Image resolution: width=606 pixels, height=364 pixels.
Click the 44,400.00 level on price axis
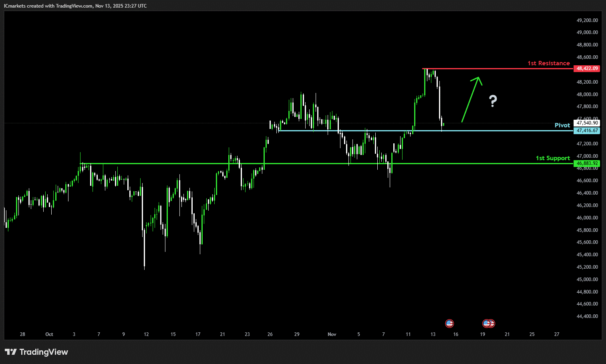[587, 316]
